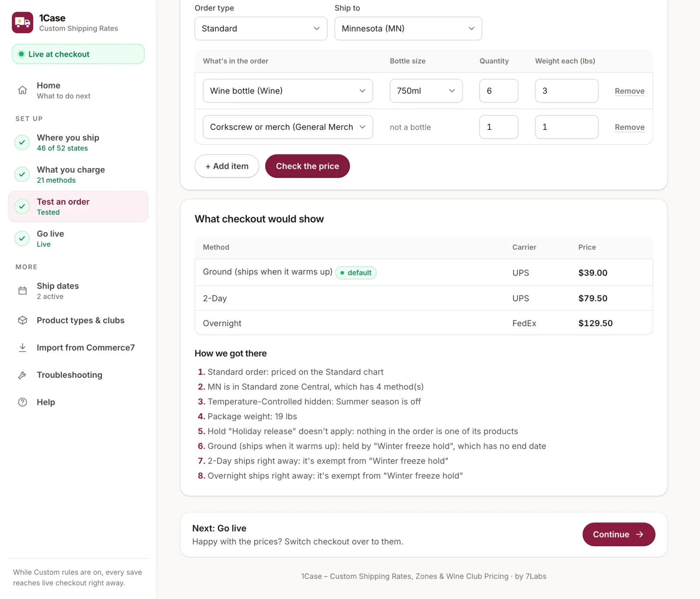
Task: Click the Add item button
Action: click(227, 166)
